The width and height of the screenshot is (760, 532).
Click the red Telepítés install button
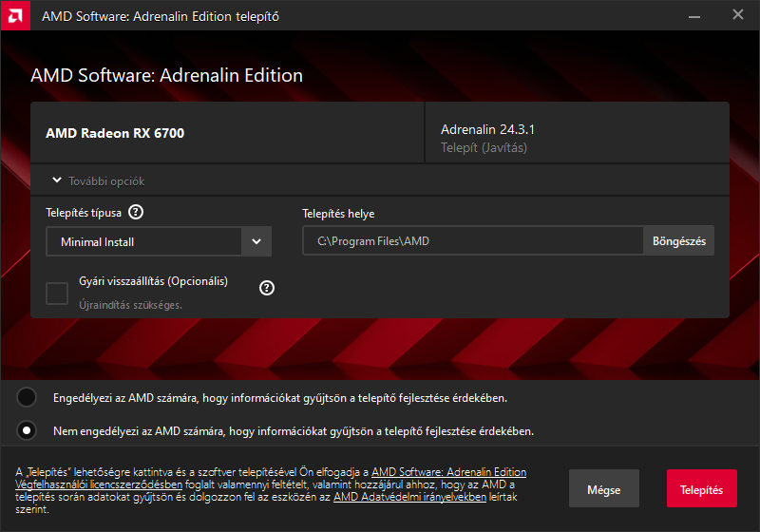click(x=702, y=489)
